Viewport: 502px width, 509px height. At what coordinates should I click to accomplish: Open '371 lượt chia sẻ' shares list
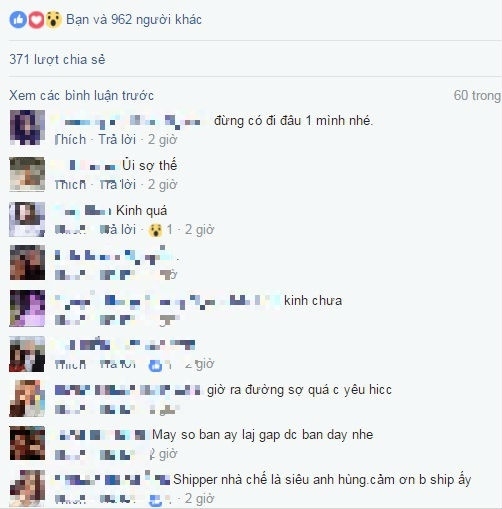(57, 60)
